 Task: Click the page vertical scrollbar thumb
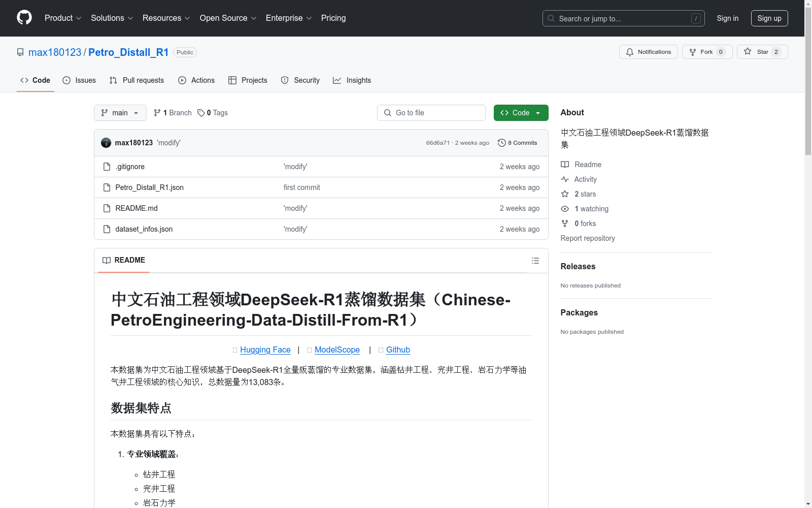click(x=808, y=81)
